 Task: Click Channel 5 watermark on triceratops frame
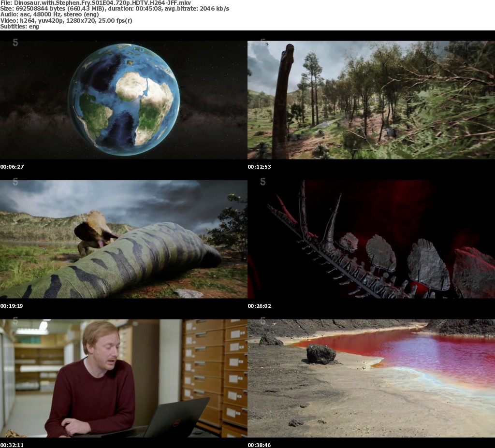point(15,182)
